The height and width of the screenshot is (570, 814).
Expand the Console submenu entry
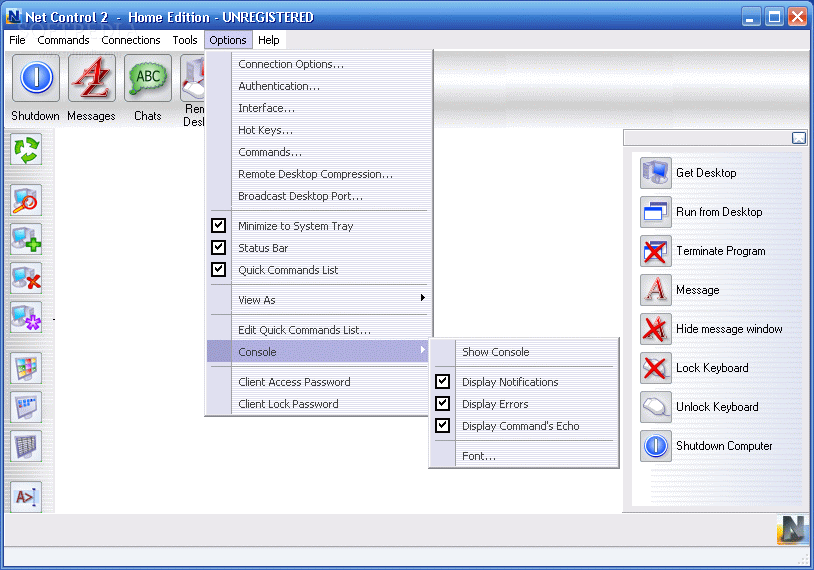319,351
